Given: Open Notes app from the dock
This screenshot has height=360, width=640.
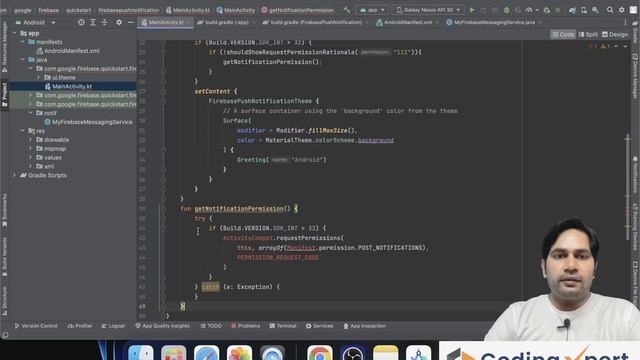Looking at the screenshot, I should (386, 353).
